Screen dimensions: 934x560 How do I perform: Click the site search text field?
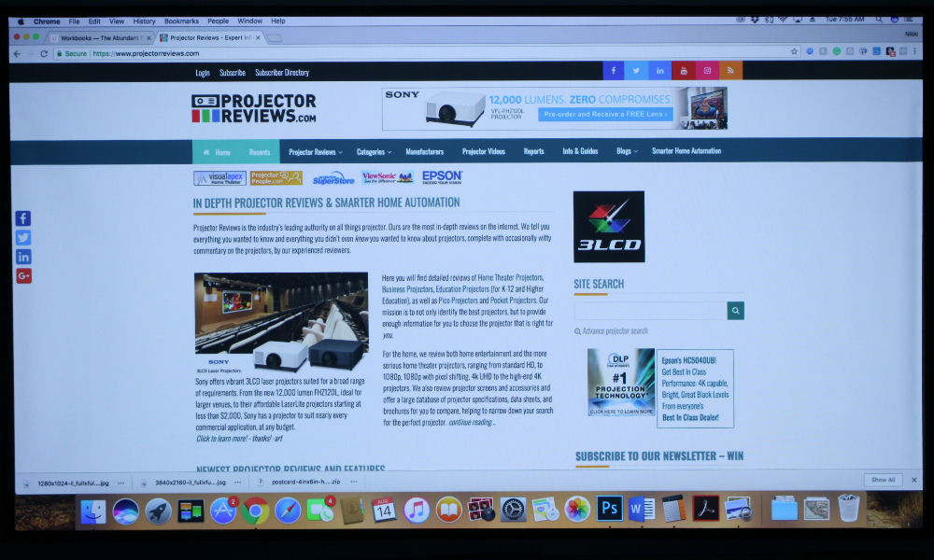click(x=650, y=311)
